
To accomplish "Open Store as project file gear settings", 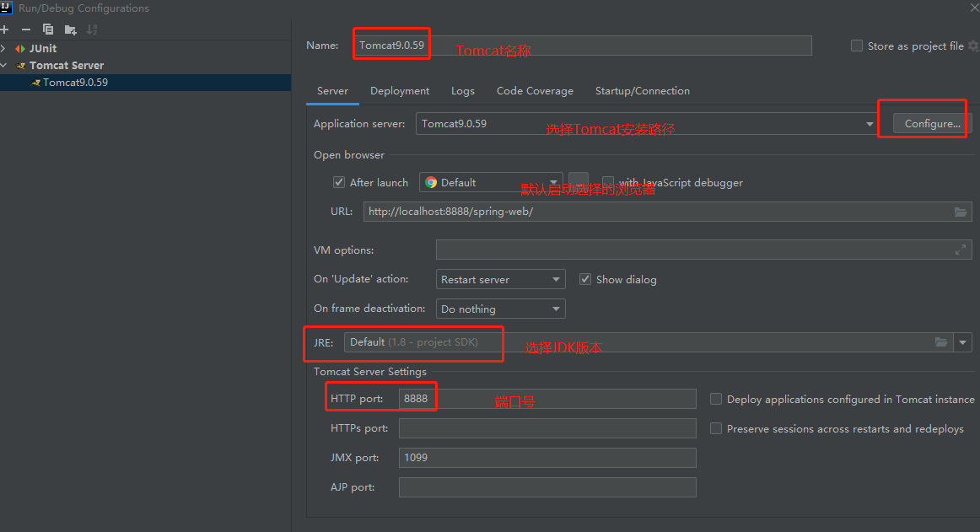I will 973,46.
